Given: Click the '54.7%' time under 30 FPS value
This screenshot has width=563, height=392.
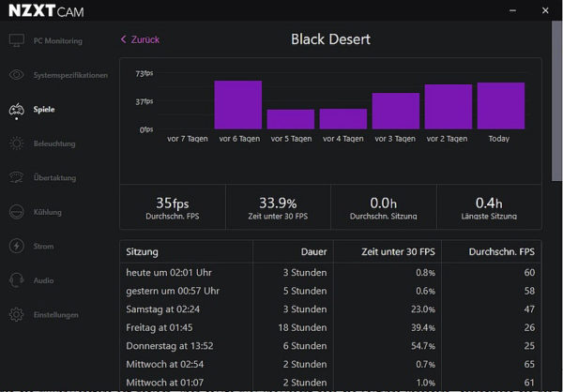Looking at the screenshot, I should pyautogui.click(x=423, y=346).
